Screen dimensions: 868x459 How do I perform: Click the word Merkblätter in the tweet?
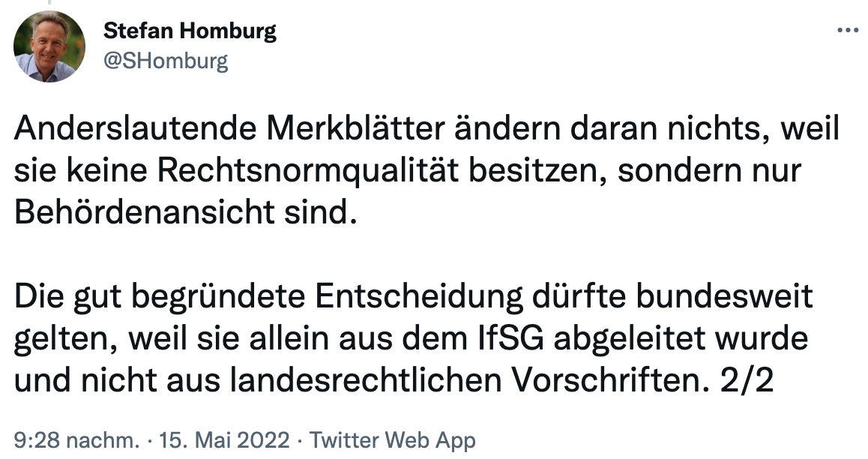click(x=355, y=128)
